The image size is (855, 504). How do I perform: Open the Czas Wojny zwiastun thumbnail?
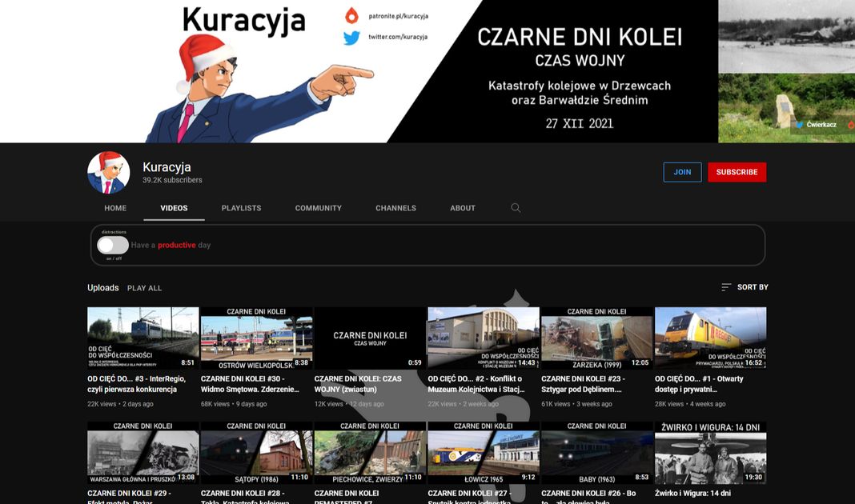coord(370,338)
